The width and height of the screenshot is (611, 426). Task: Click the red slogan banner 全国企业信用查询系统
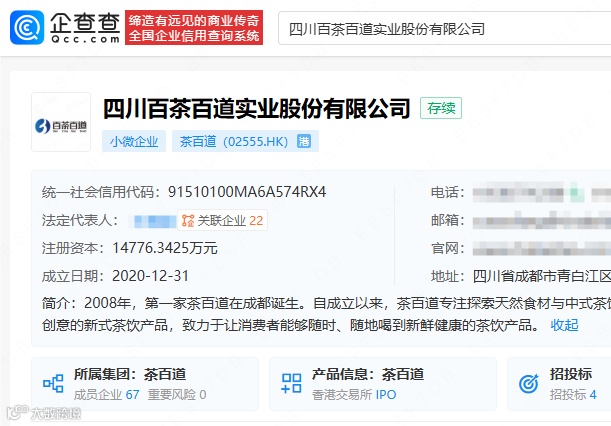coord(194,27)
